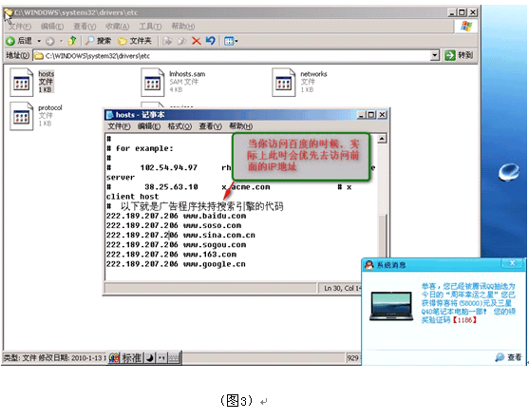
Task: Click the www.163.com line in Notepad
Action: [x=171, y=255]
